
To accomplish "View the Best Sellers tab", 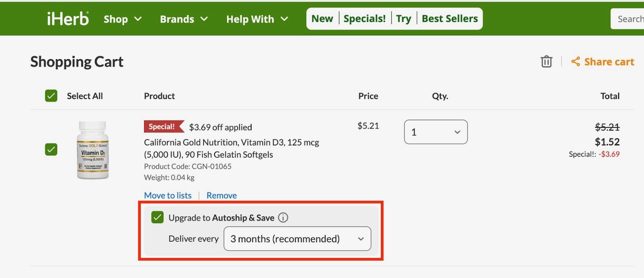I will pyautogui.click(x=450, y=19).
